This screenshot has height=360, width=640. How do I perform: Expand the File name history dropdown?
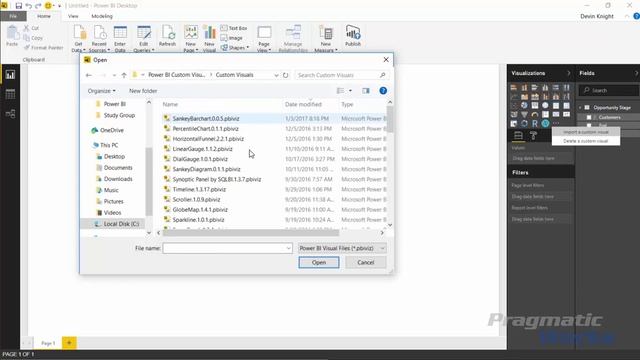(x=288, y=248)
